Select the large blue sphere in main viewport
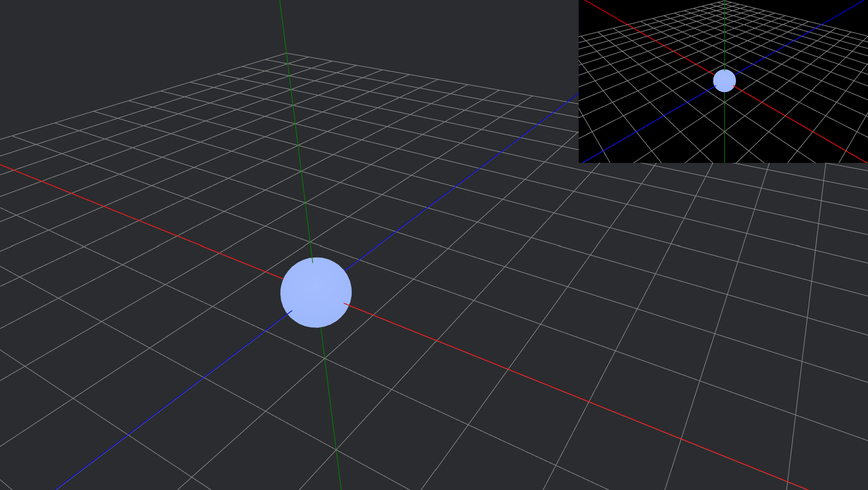868x490 pixels. click(x=316, y=293)
